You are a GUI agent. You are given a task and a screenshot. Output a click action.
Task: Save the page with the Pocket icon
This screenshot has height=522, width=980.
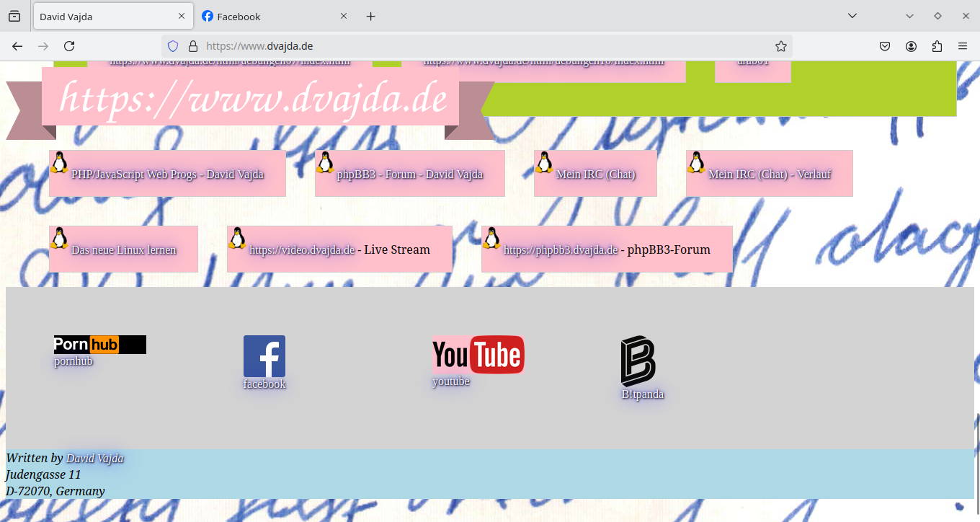pyautogui.click(x=885, y=45)
